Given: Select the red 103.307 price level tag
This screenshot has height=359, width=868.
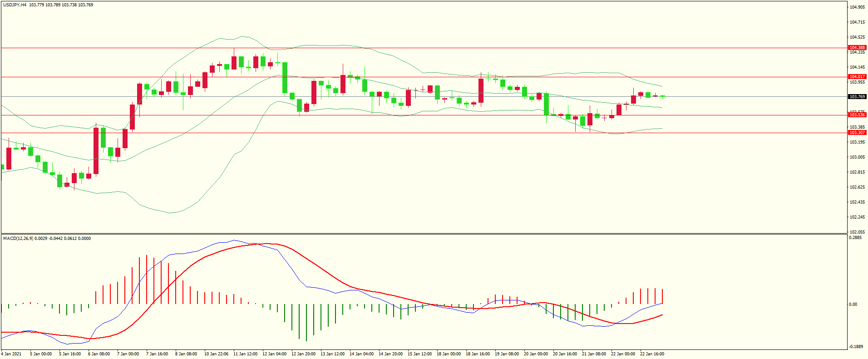Looking at the screenshot, I should pos(858,133).
